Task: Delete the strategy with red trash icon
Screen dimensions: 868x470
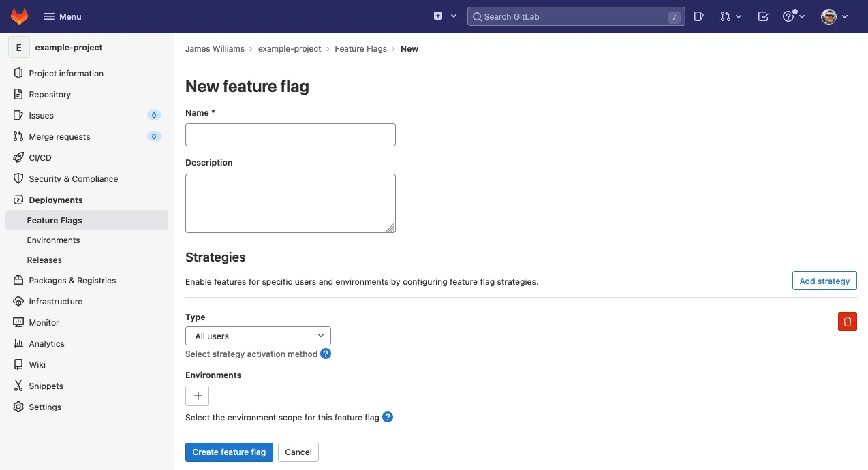Action: click(x=847, y=322)
